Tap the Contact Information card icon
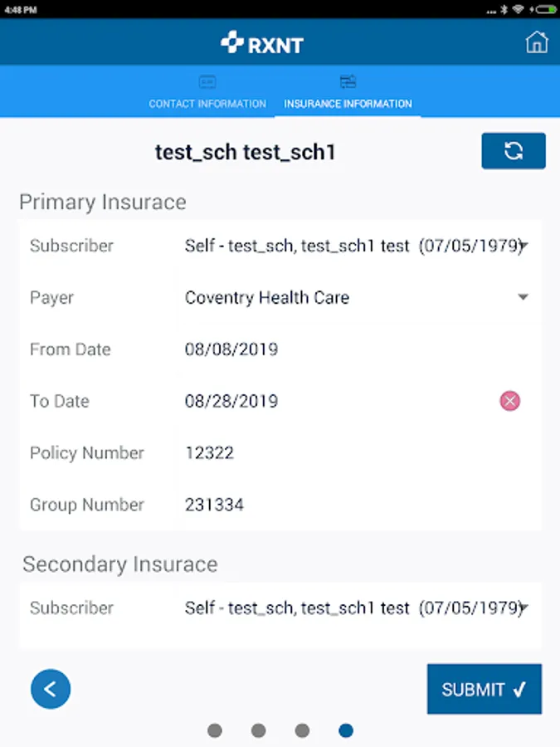 click(207, 82)
